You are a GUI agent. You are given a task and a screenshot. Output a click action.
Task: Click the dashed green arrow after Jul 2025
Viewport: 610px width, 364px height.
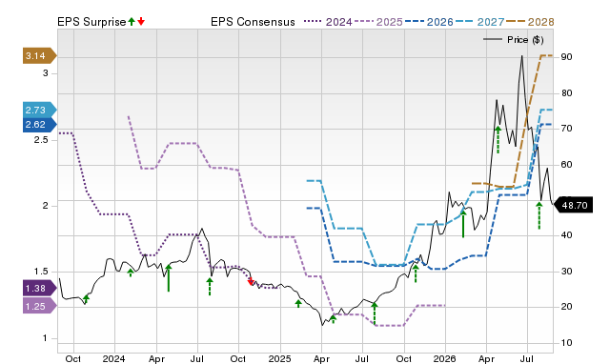coord(375,313)
